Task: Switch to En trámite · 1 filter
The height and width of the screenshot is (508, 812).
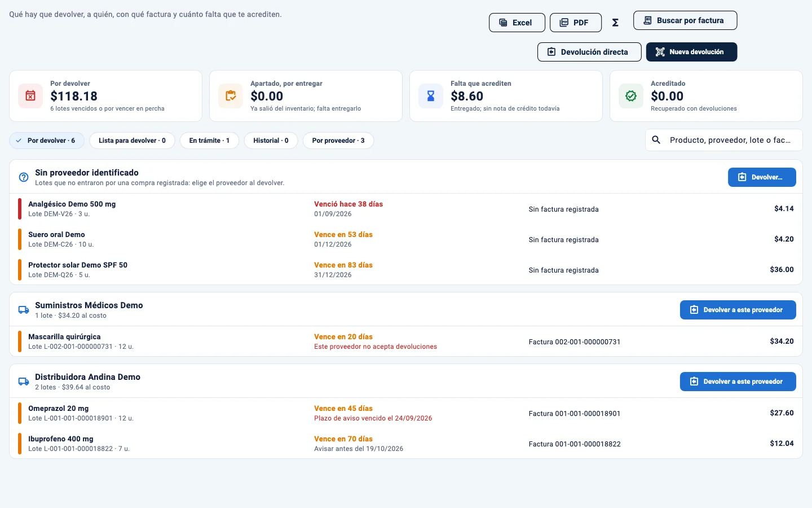Action: [x=209, y=141]
